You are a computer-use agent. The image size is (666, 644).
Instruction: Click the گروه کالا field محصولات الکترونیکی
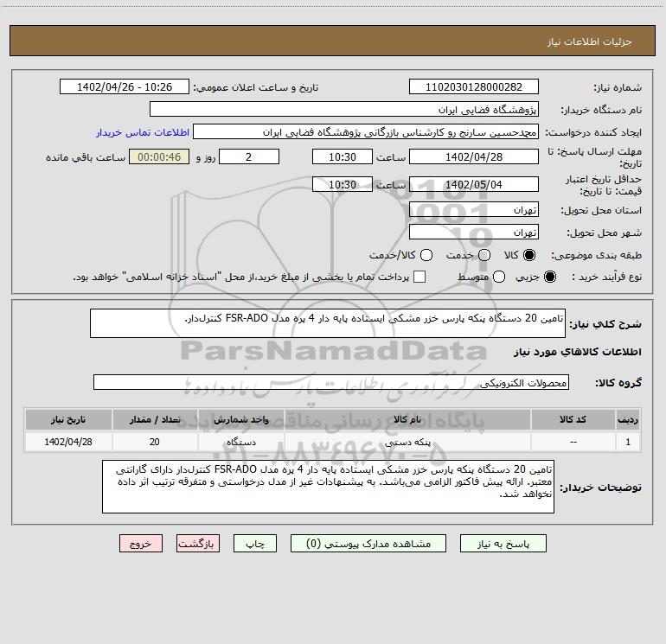(331, 382)
